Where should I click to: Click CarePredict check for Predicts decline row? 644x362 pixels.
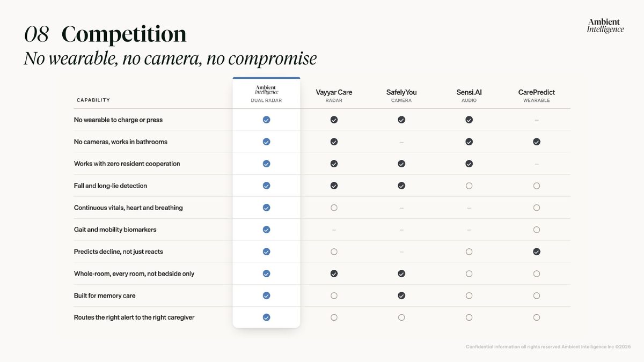(537, 252)
